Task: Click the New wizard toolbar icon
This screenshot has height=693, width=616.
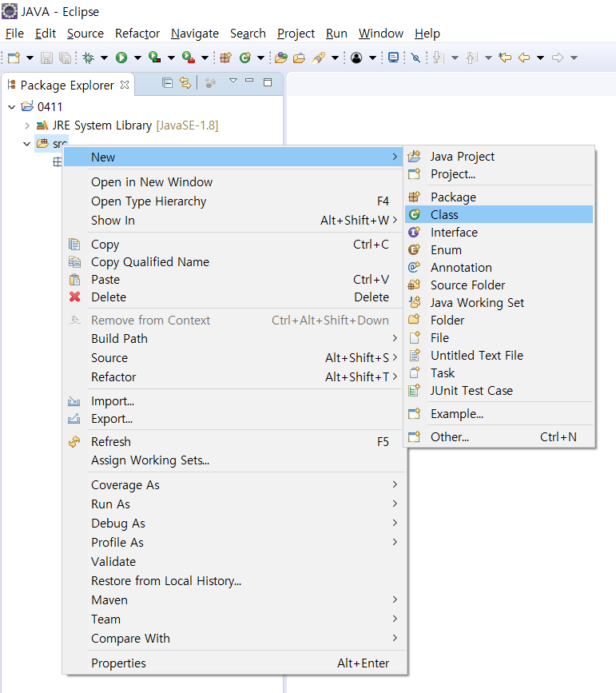Action: point(14,58)
